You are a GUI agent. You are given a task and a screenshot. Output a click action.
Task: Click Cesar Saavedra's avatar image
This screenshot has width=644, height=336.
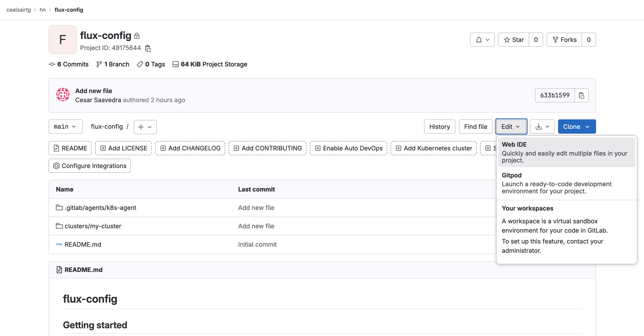point(63,95)
